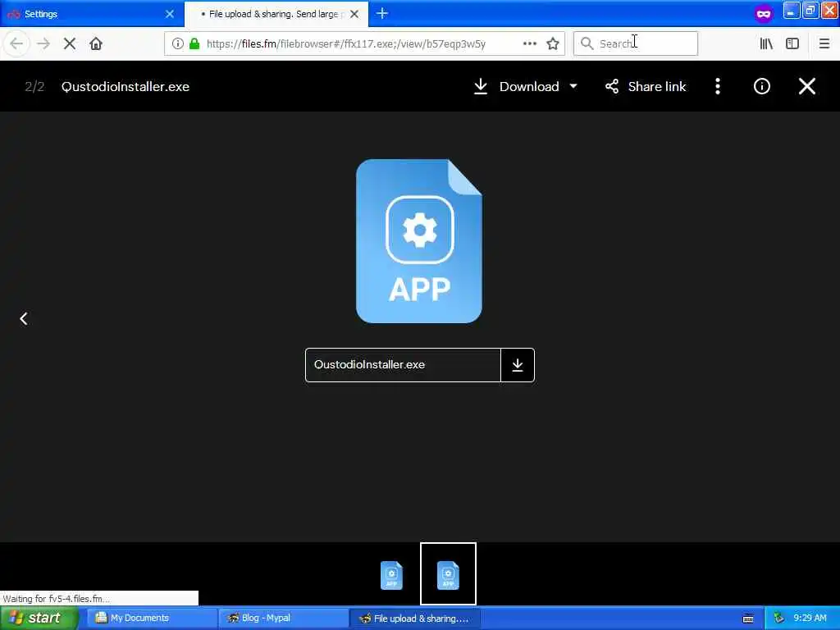This screenshot has width=840, height=630.
Task: Click the large APP file icon
Action: click(419, 241)
